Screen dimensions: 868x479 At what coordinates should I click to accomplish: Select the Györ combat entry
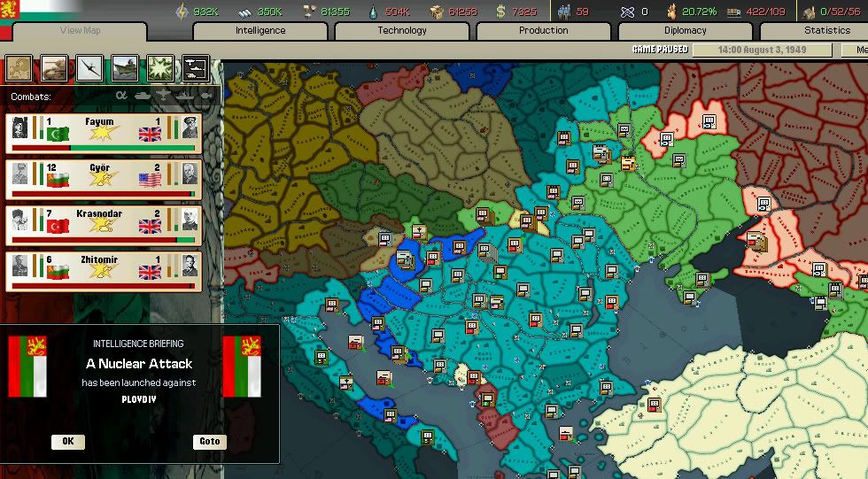coord(104,179)
